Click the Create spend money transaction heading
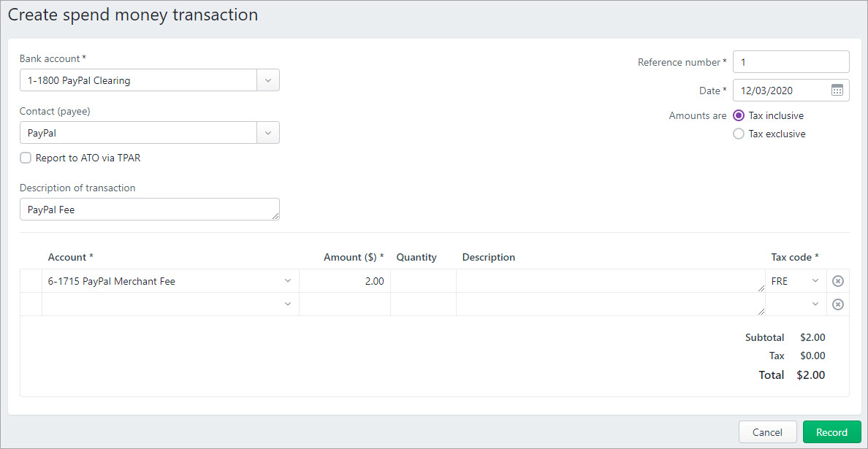The width and height of the screenshot is (868, 449). click(133, 15)
